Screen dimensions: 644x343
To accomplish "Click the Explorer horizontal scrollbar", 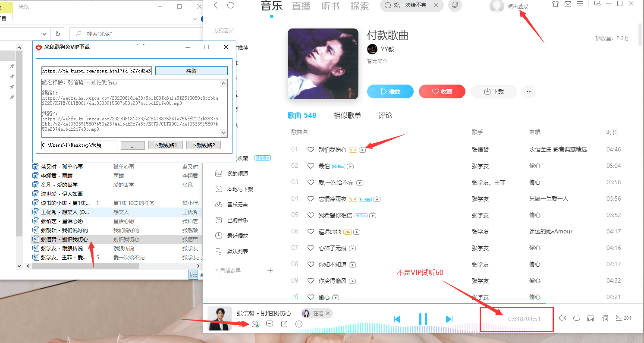I will pyautogui.click(x=86, y=266).
